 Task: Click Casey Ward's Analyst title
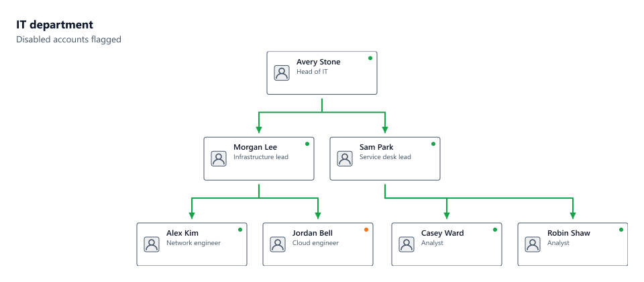click(432, 243)
